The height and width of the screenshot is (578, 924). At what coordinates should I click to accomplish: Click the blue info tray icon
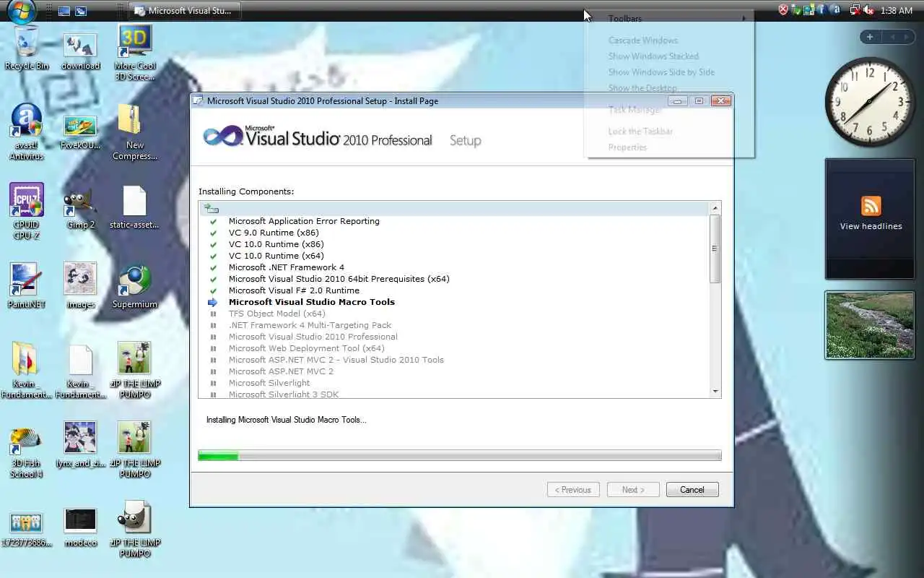[x=821, y=10]
